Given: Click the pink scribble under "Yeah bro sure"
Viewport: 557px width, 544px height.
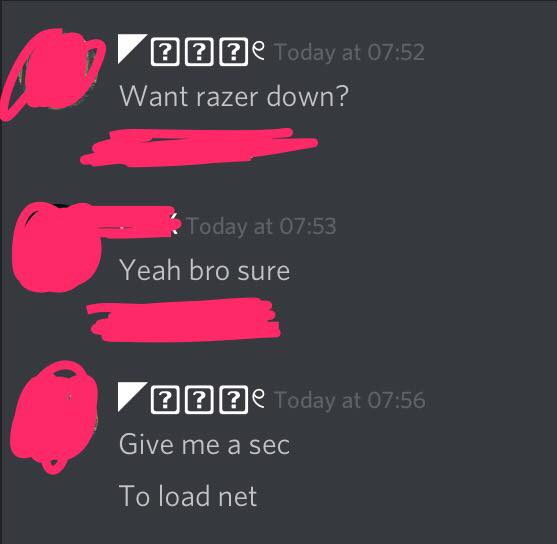Looking at the screenshot, I should tap(184, 320).
